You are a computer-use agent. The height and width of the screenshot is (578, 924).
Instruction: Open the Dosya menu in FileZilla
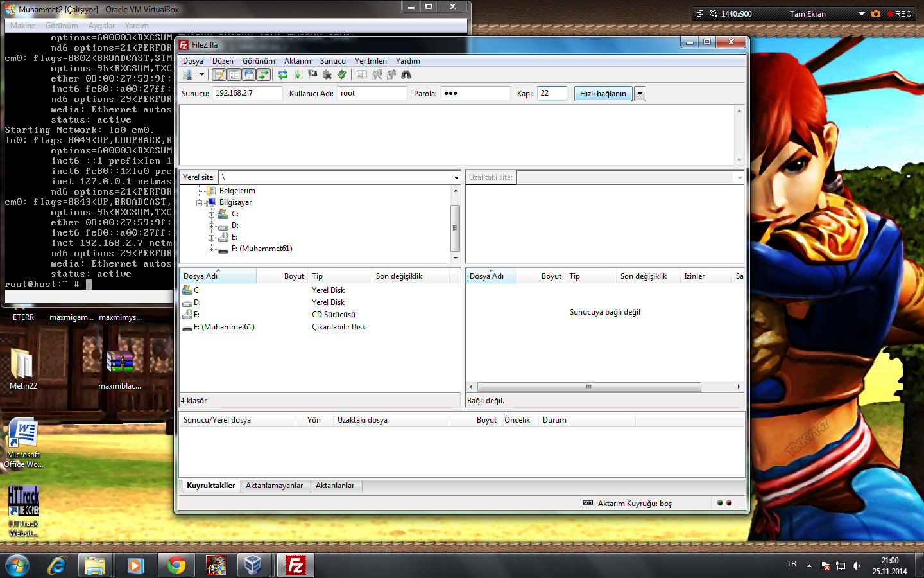(193, 61)
